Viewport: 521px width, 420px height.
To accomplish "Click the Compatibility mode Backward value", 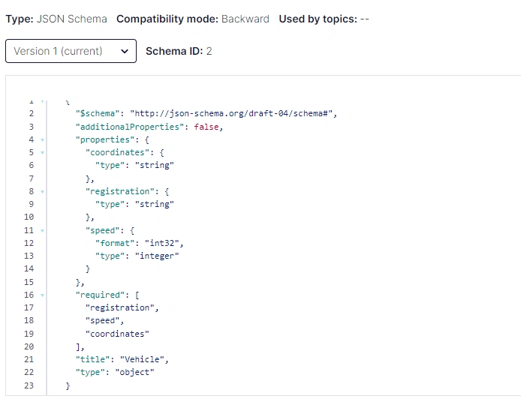I will [245, 19].
